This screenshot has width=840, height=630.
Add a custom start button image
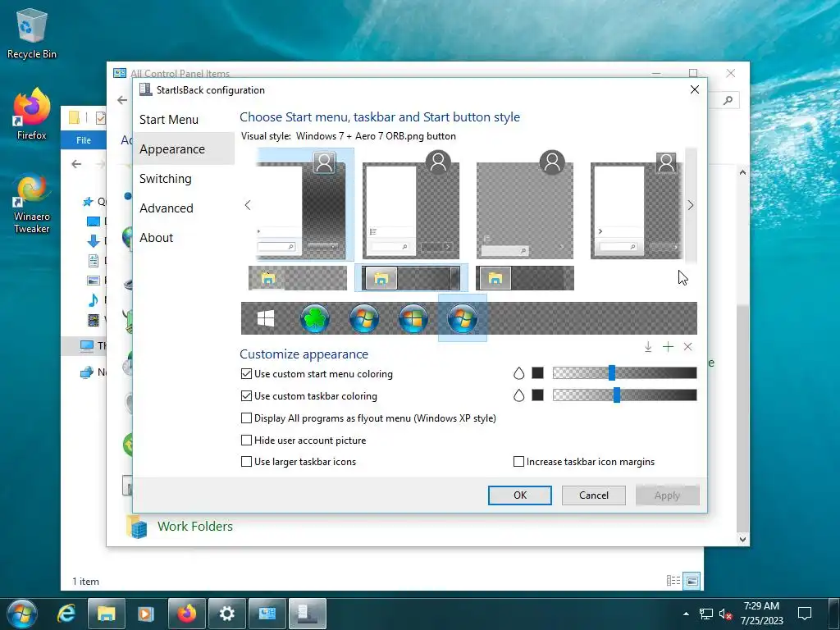(668, 347)
